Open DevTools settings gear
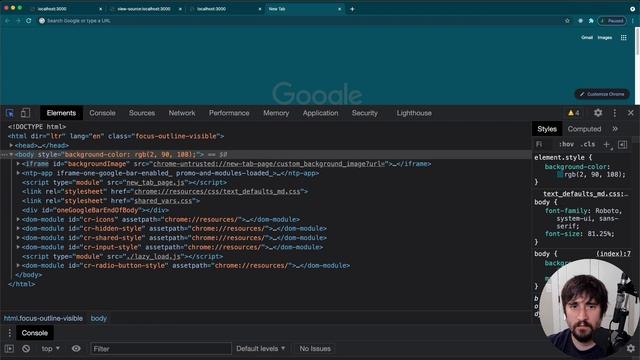Screen dimensions: 640x360 598,113
